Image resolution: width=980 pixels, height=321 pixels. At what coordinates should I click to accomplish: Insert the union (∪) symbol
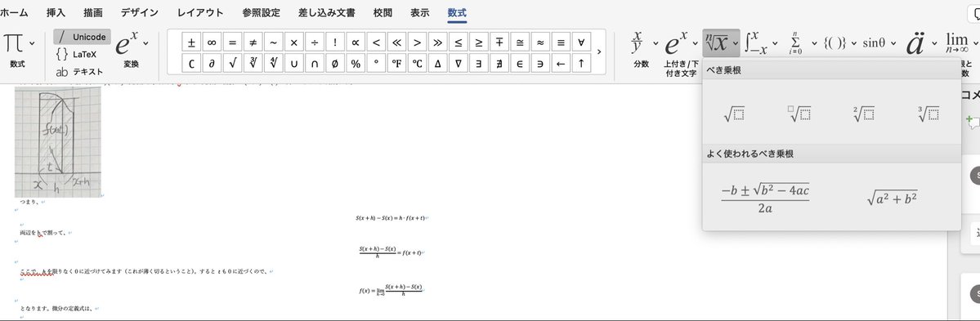[294, 63]
